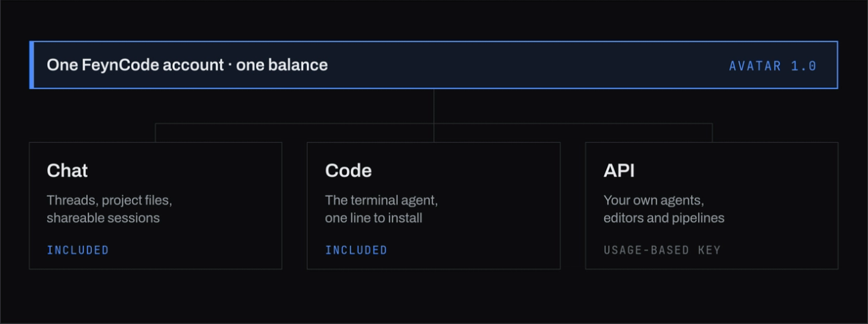Image resolution: width=868 pixels, height=324 pixels.
Task: Select "The terminal agent" description line
Action: click(x=382, y=200)
